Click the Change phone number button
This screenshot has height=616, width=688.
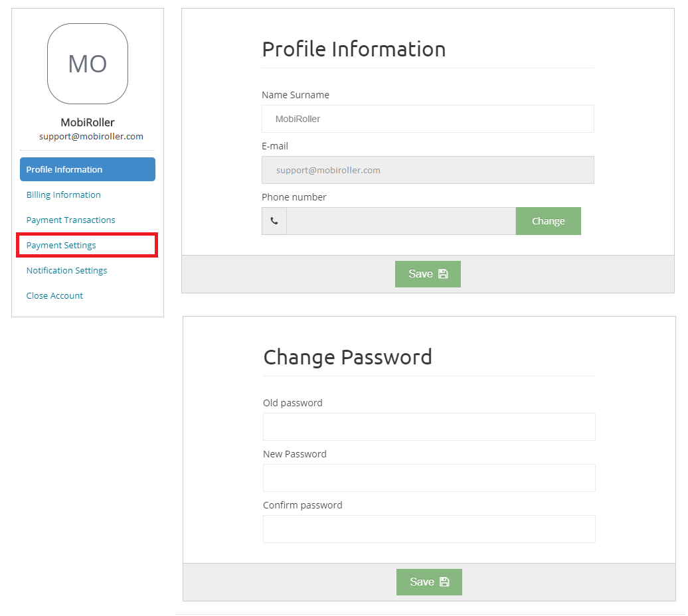click(548, 221)
